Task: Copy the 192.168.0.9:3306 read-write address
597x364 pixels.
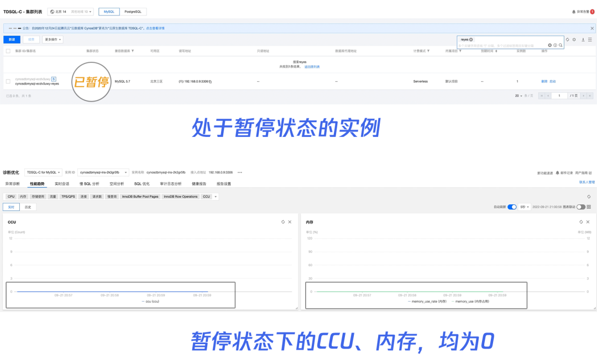Action: pyautogui.click(x=210, y=81)
